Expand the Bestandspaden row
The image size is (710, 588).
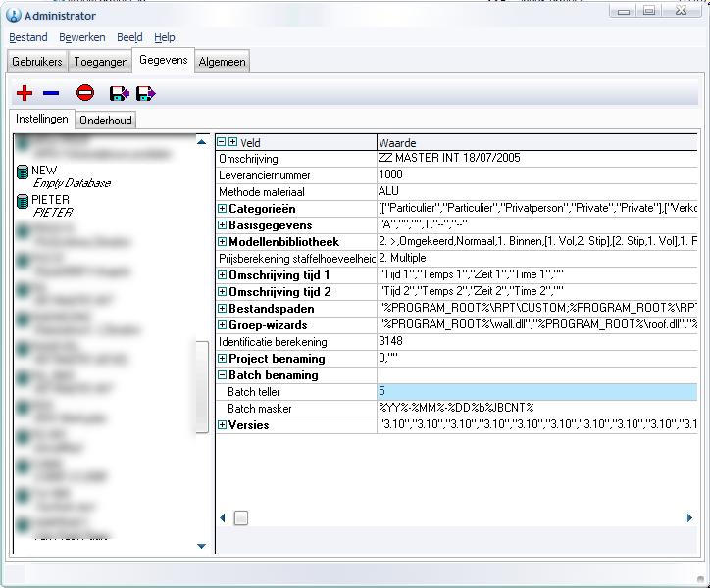tap(222, 309)
